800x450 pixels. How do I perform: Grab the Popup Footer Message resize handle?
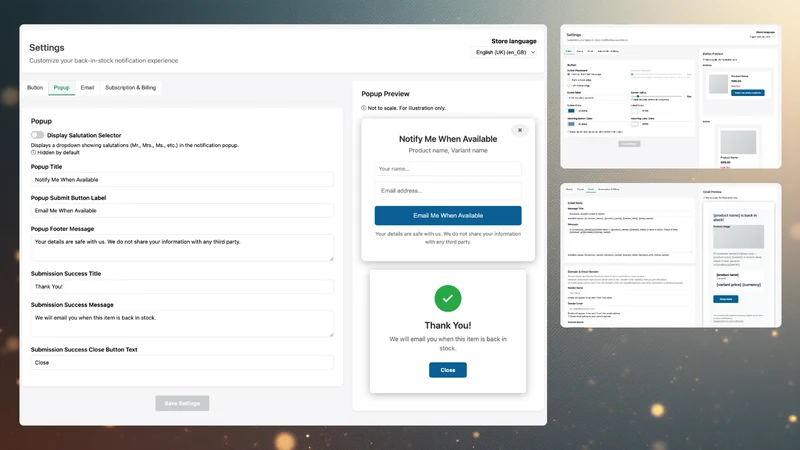coord(331,259)
